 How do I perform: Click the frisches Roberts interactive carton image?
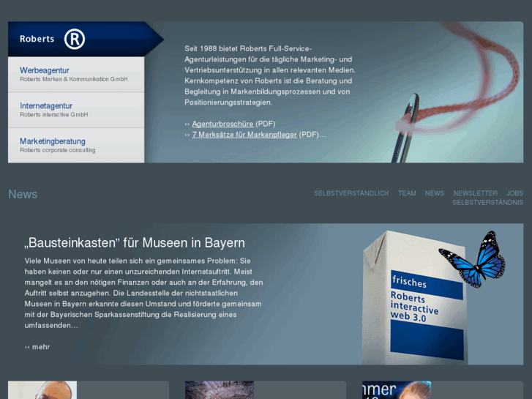(415, 298)
